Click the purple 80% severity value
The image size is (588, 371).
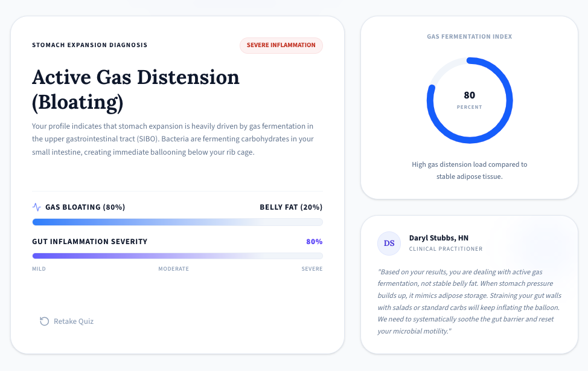315,242
